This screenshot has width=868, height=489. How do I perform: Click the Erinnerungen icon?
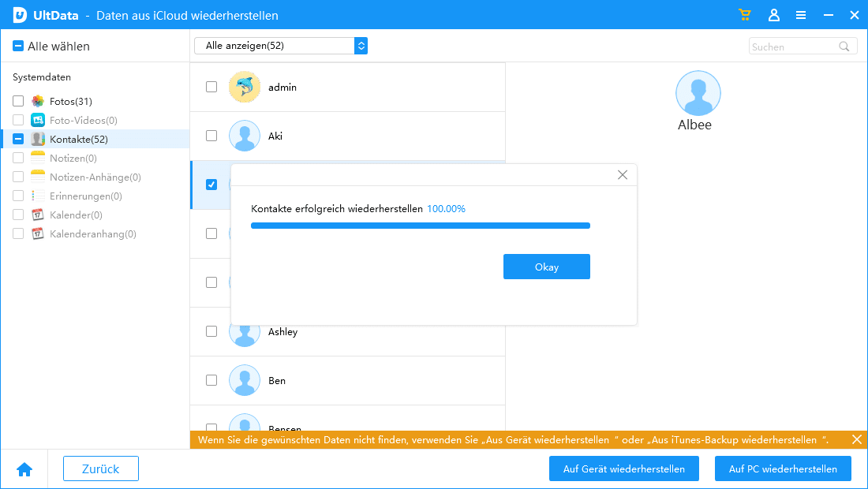coord(38,196)
